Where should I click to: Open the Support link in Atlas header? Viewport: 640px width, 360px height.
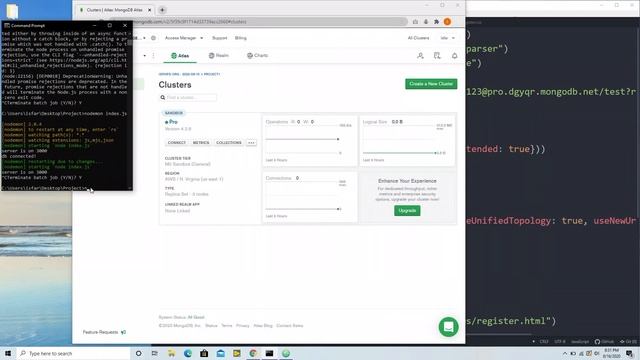(x=219, y=38)
